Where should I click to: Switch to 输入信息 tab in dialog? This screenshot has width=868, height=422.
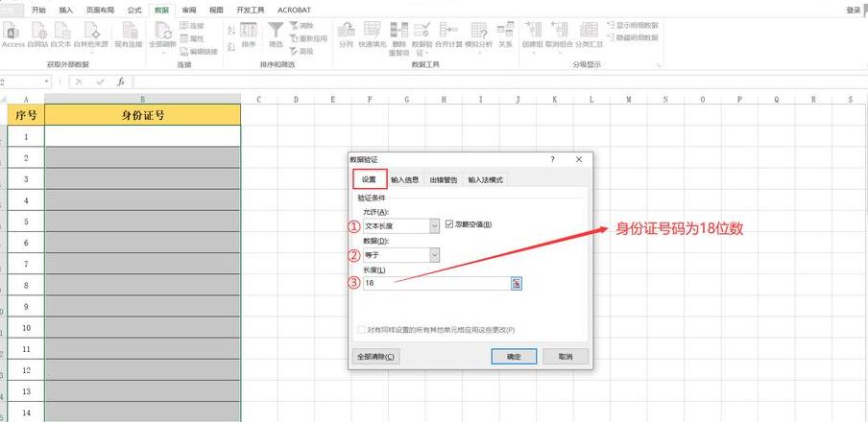[404, 179]
